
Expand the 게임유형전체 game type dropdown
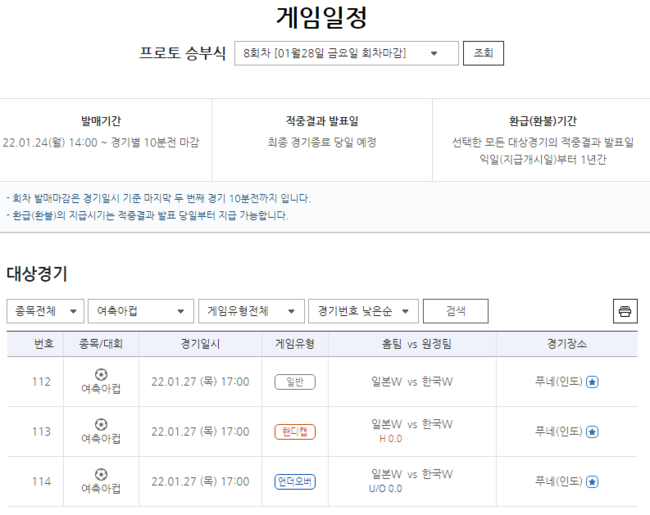click(250, 311)
